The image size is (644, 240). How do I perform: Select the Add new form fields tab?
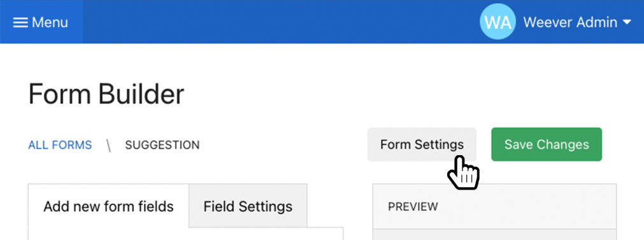[x=108, y=206]
